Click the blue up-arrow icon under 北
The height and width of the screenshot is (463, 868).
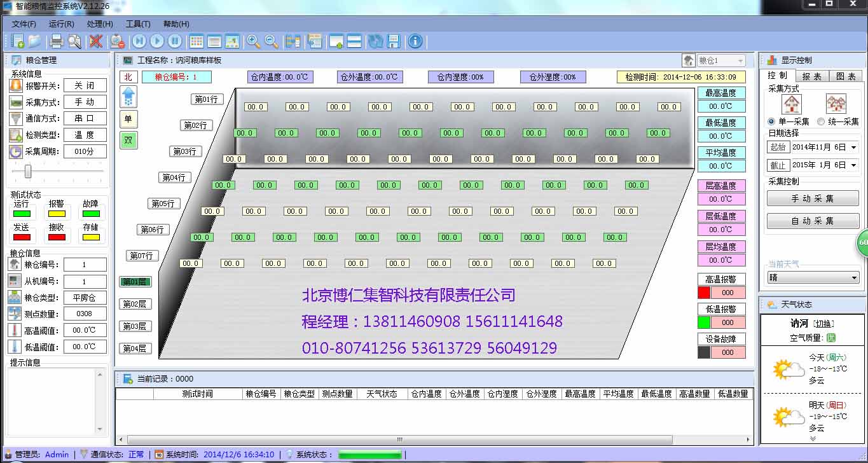point(128,97)
